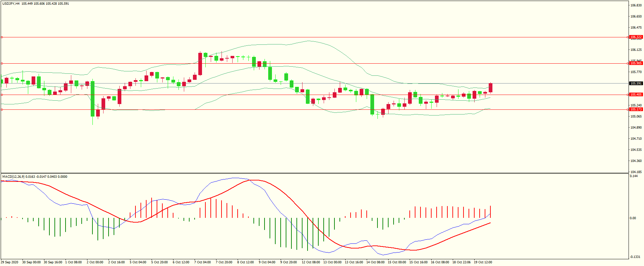This screenshot has width=644, height=266.
Task: Select left anchor of 105.905 horizontal line
Action: coord(2,63)
